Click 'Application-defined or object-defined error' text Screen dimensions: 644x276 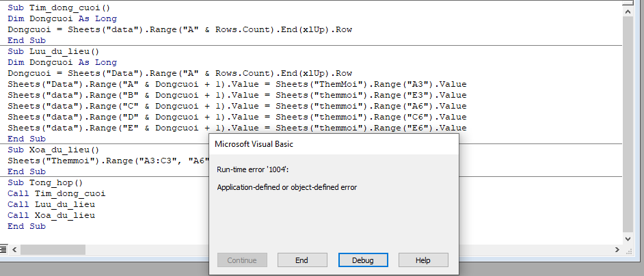[x=287, y=187]
